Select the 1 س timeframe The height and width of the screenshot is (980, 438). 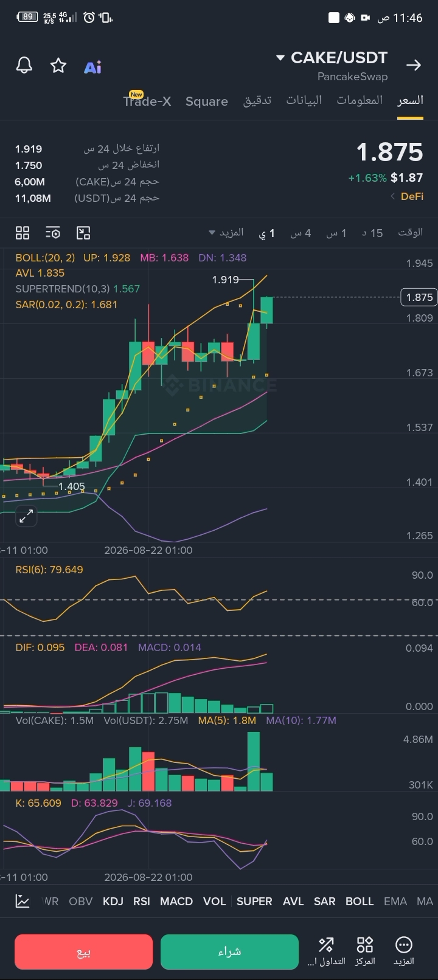tap(336, 233)
